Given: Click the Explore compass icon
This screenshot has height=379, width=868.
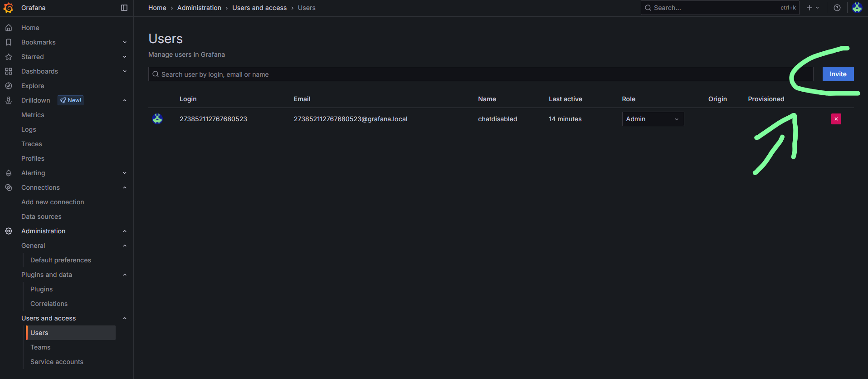Looking at the screenshot, I should coord(9,86).
